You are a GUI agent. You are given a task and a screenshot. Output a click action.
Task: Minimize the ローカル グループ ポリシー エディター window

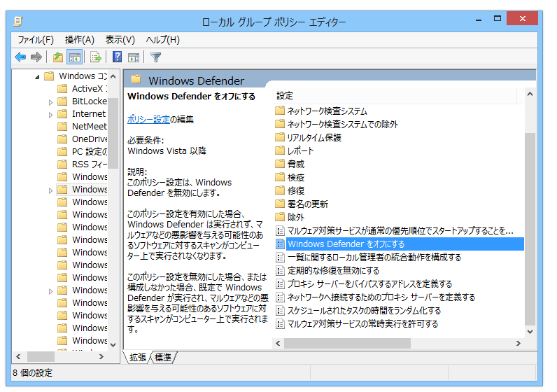point(479,19)
